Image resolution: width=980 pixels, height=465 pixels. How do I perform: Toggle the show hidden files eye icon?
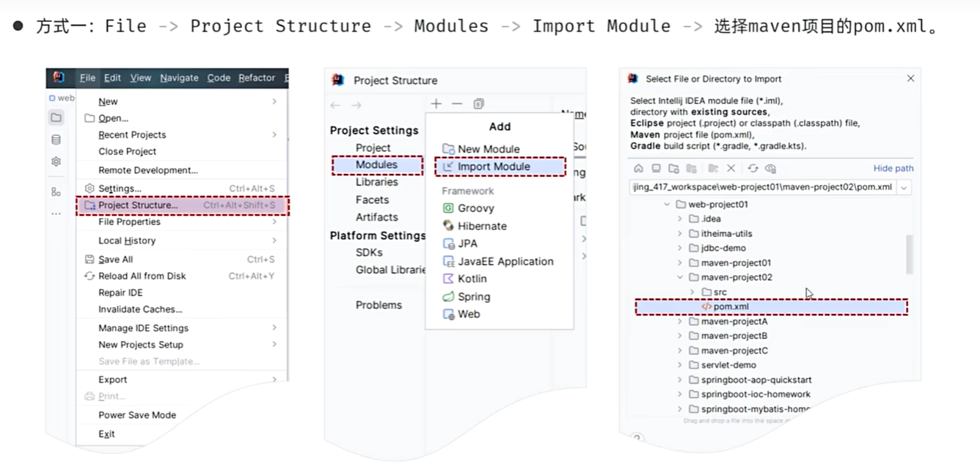[770, 168]
